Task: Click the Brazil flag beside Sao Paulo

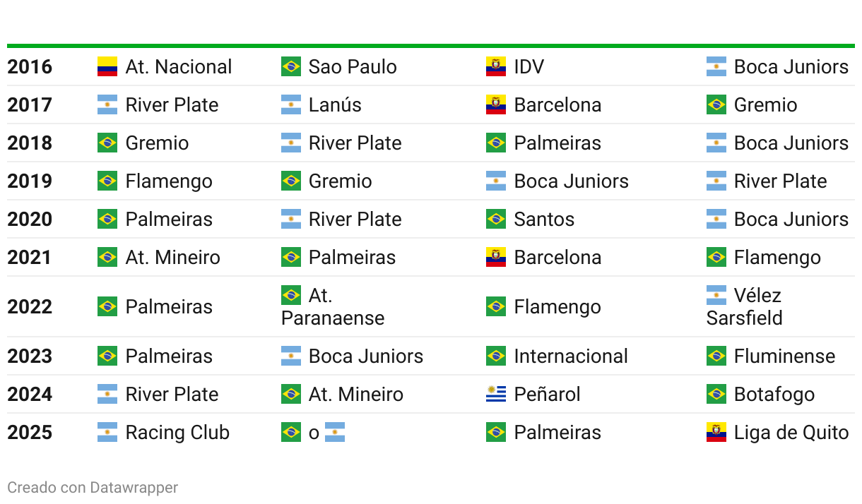Action: 291,66
